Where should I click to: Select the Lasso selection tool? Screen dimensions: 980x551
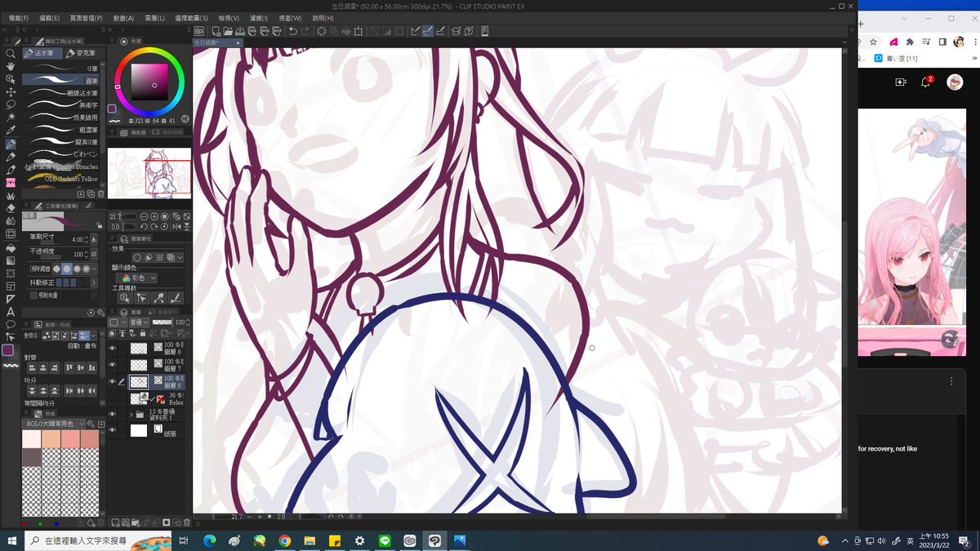tap(11, 104)
